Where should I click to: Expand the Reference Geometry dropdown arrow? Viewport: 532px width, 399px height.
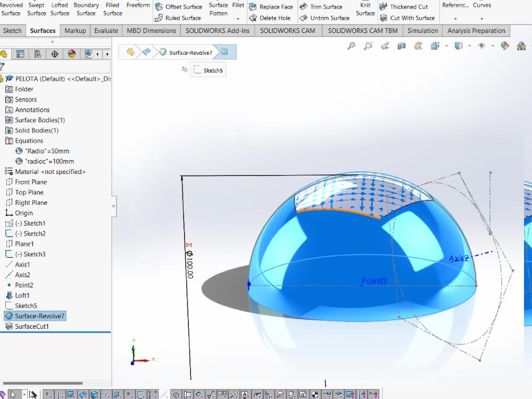[455, 19]
